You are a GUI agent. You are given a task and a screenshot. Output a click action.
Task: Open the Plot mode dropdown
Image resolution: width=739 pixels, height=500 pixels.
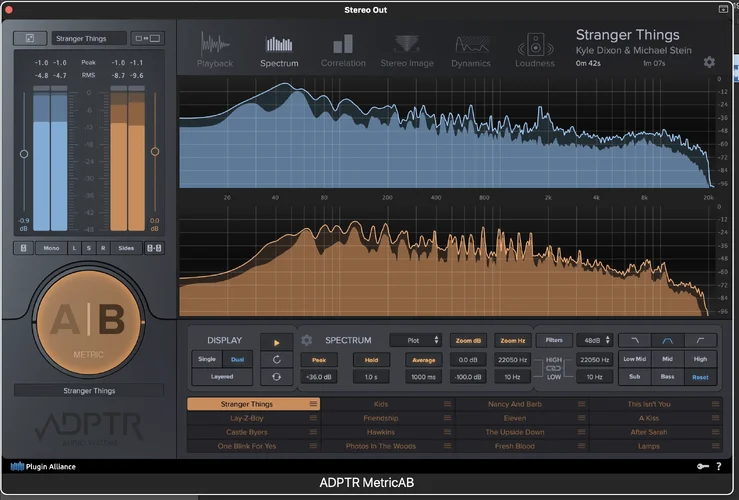coord(416,340)
